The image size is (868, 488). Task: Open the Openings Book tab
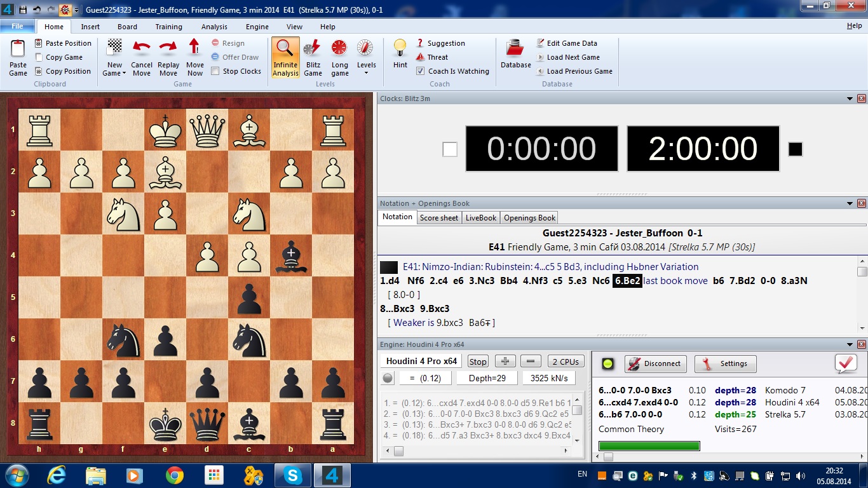(x=529, y=217)
